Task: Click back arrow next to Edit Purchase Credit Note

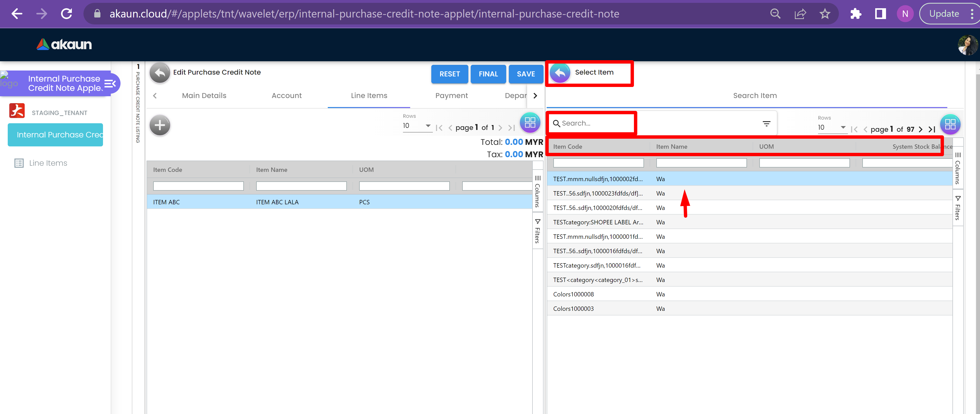Action: (x=159, y=73)
